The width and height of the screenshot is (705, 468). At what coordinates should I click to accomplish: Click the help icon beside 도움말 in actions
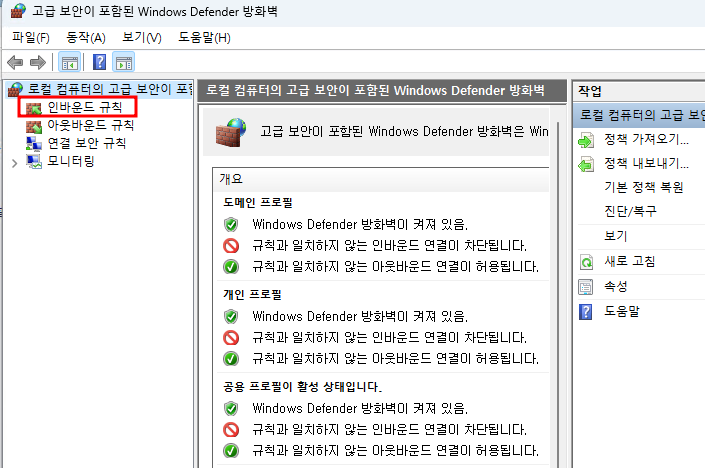(x=586, y=312)
